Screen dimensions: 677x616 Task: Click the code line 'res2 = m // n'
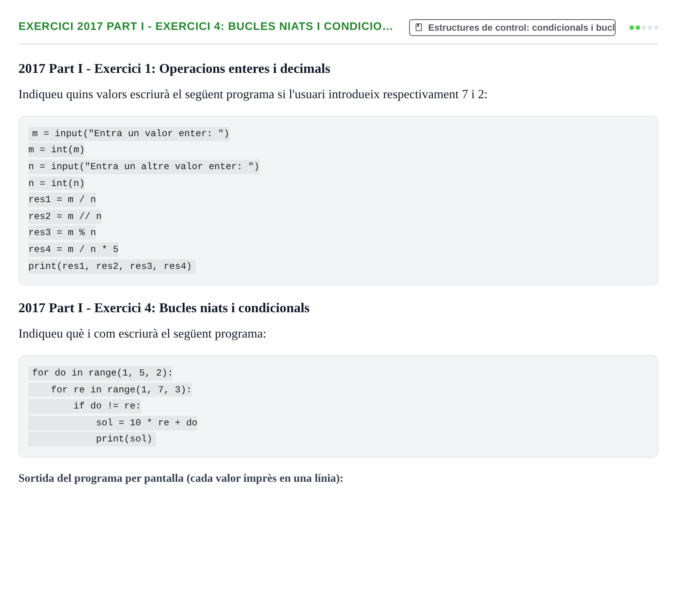click(65, 216)
